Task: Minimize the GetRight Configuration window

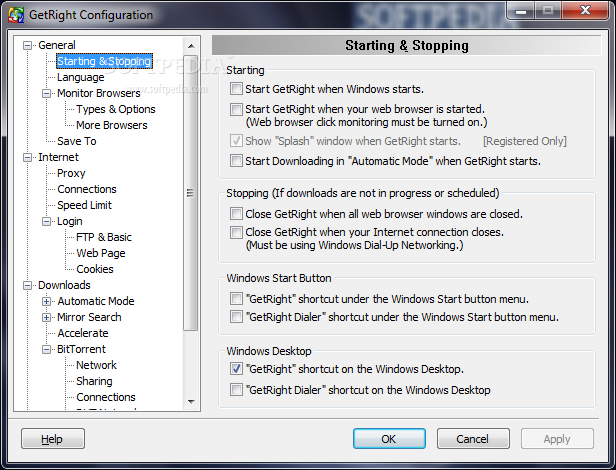Action: point(521,11)
